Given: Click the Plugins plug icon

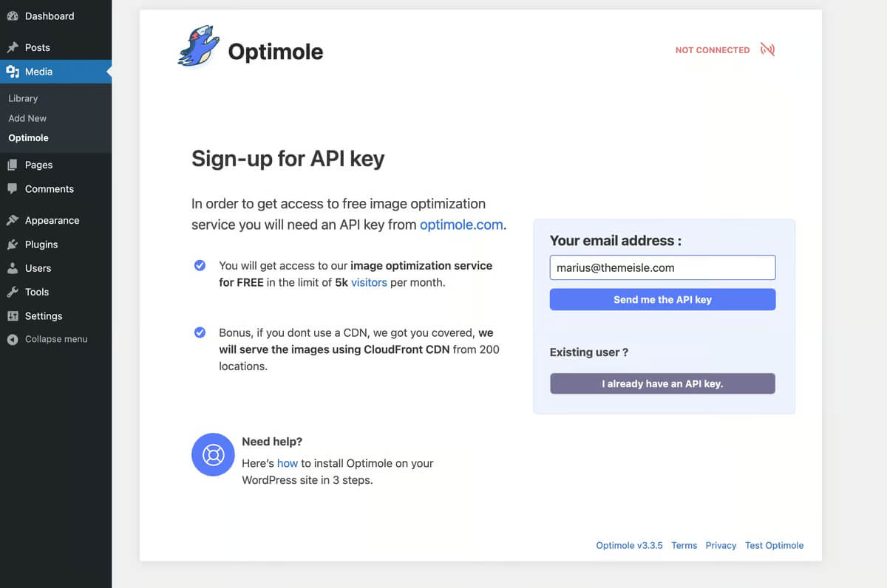Looking at the screenshot, I should 13,245.
